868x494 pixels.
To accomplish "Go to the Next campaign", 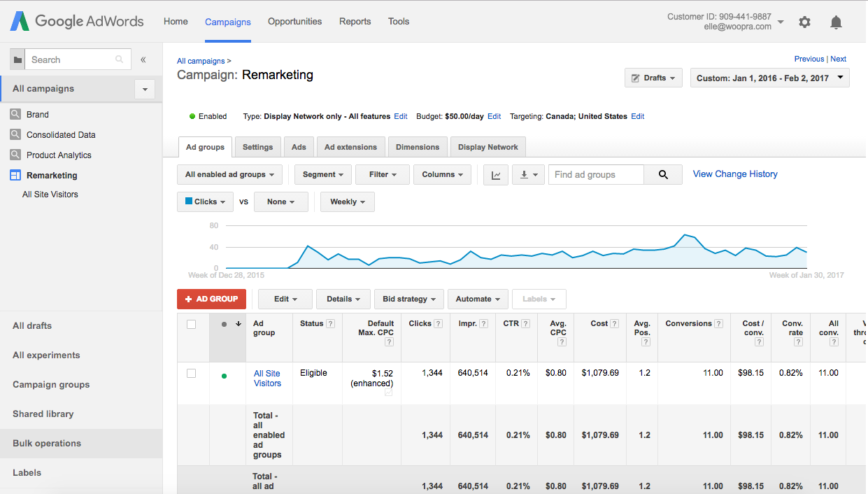I will pyautogui.click(x=838, y=59).
